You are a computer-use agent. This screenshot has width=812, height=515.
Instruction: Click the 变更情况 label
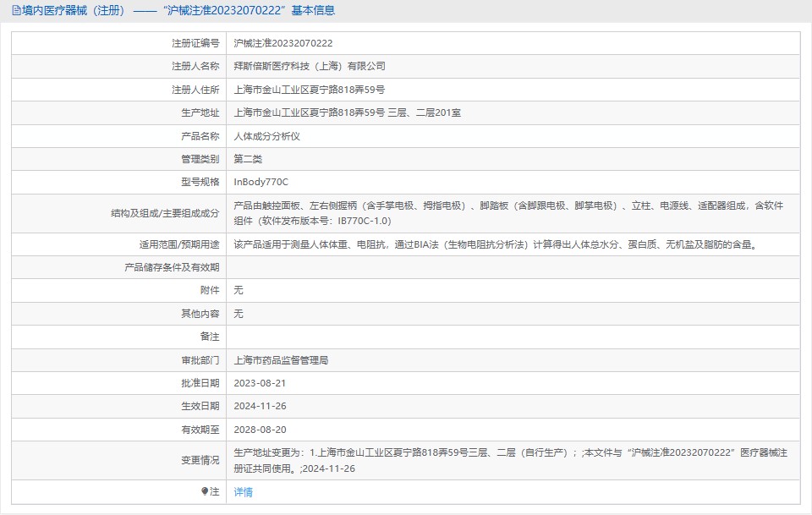pos(200,460)
